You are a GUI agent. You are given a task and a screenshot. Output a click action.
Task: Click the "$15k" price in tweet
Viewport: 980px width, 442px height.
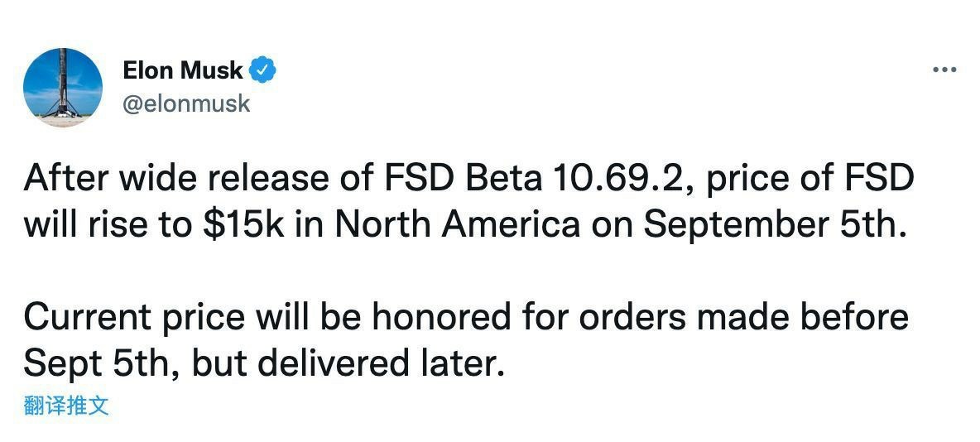[x=247, y=225]
